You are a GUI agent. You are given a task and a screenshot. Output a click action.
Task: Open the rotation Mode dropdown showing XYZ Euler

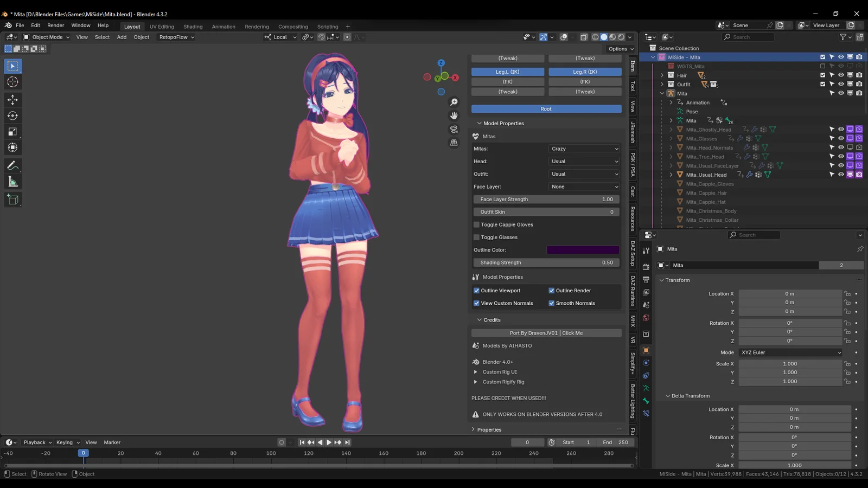coord(789,352)
